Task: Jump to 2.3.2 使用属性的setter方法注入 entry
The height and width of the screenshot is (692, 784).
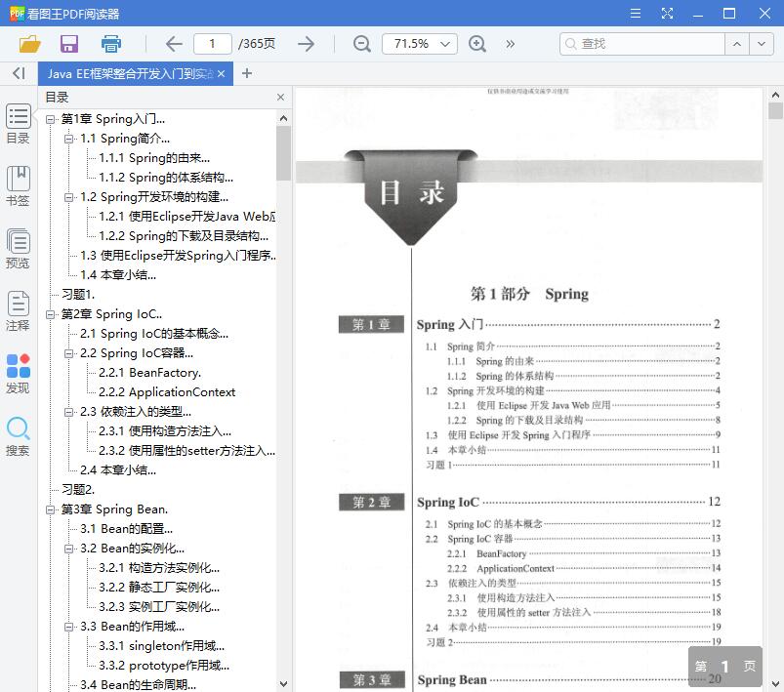Action: pos(186,451)
